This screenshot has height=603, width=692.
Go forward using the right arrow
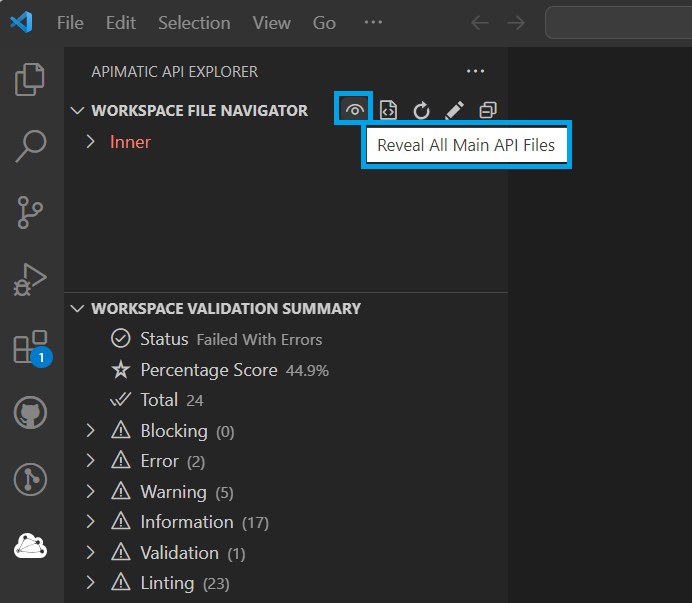(516, 23)
